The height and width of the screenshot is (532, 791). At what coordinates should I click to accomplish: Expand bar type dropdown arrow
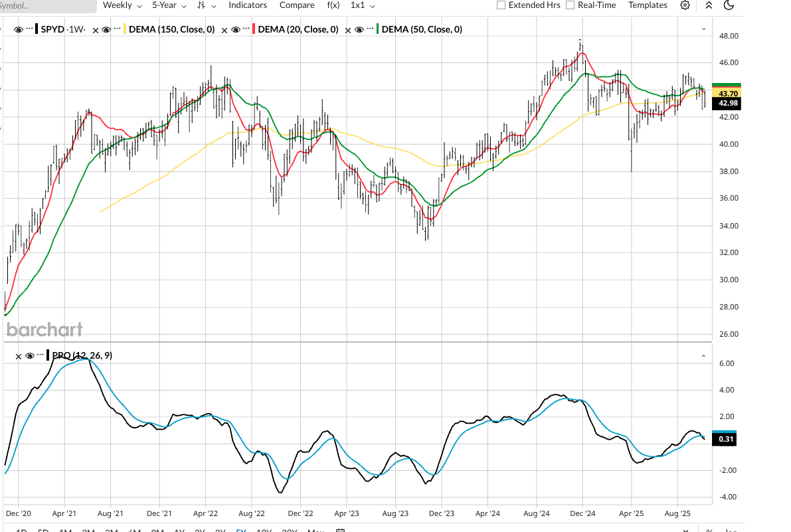(x=213, y=6)
